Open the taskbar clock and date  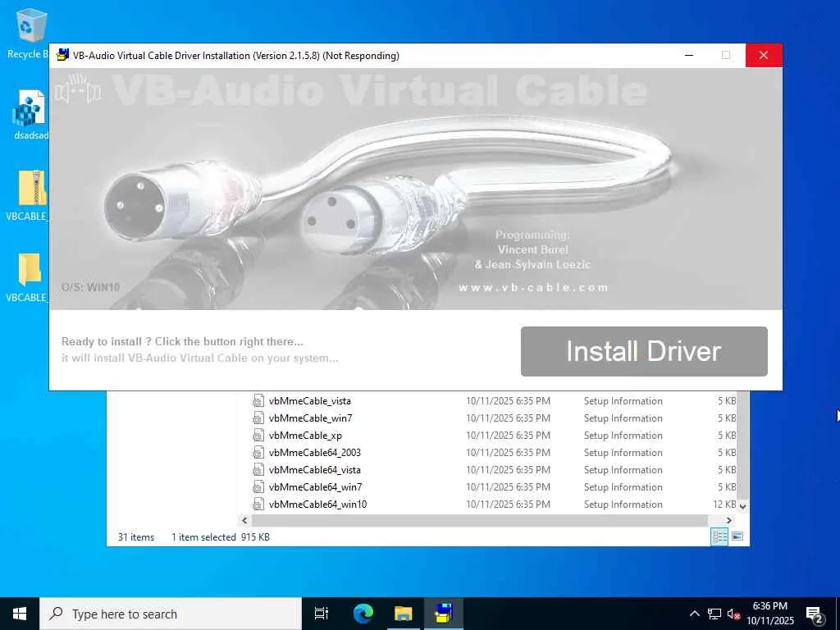point(769,614)
